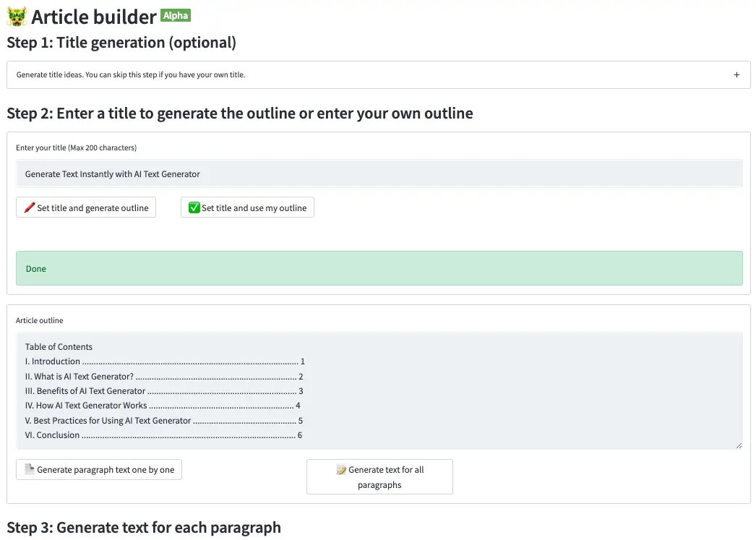
Task: Click the outline textarea resize handle
Action: [x=739, y=445]
